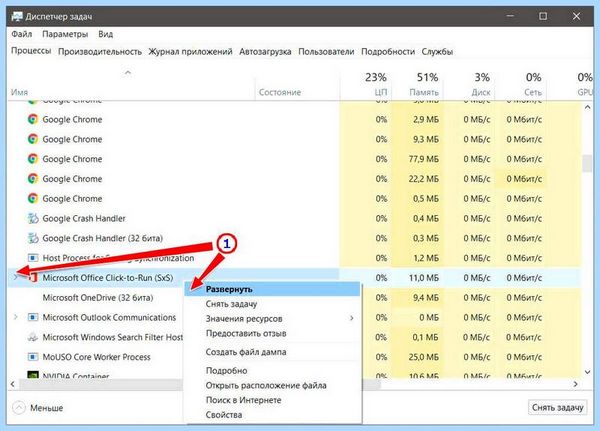Choose Открыть расположение файла
Image resolution: width=600 pixels, height=431 pixels.
coord(272,385)
